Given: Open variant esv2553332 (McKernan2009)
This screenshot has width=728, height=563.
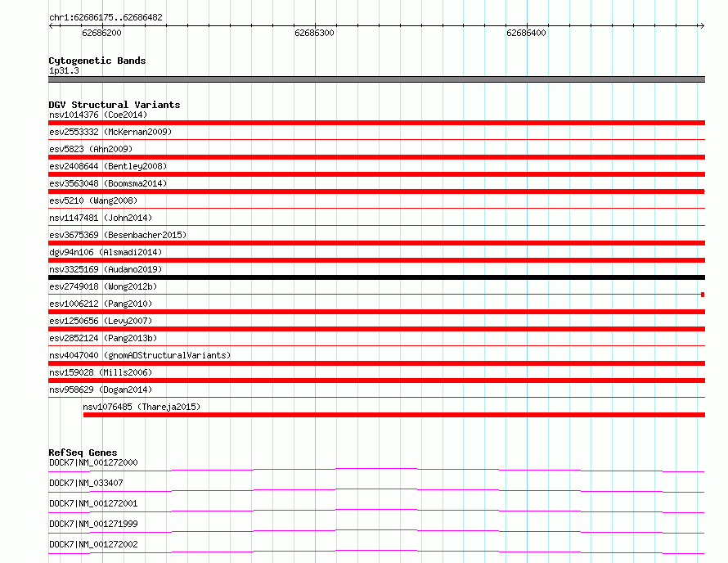Looking at the screenshot, I should [110, 132].
